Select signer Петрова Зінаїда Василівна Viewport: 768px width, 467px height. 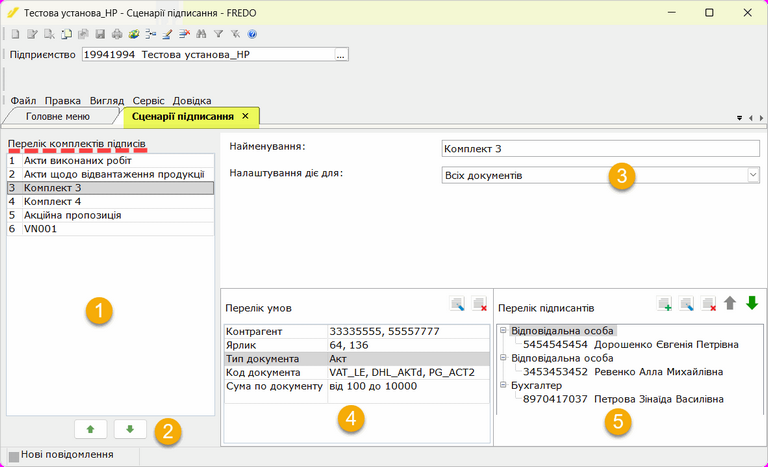tap(623, 399)
